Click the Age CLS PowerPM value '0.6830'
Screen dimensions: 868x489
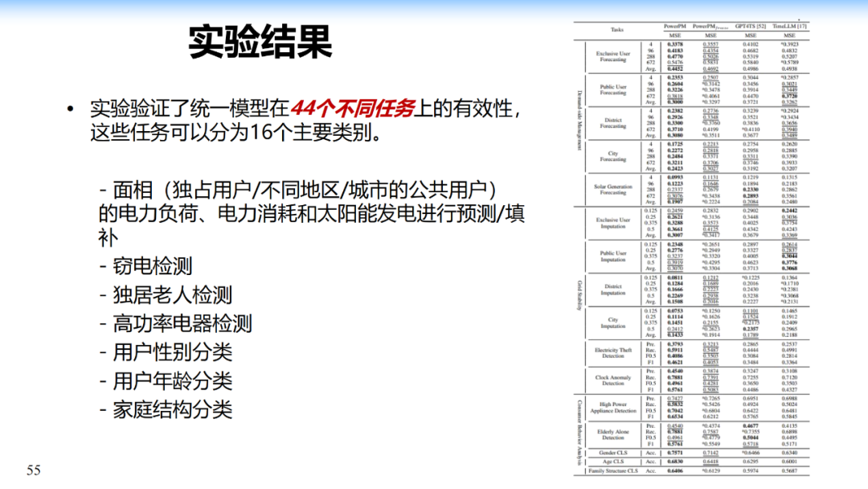point(675,462)
